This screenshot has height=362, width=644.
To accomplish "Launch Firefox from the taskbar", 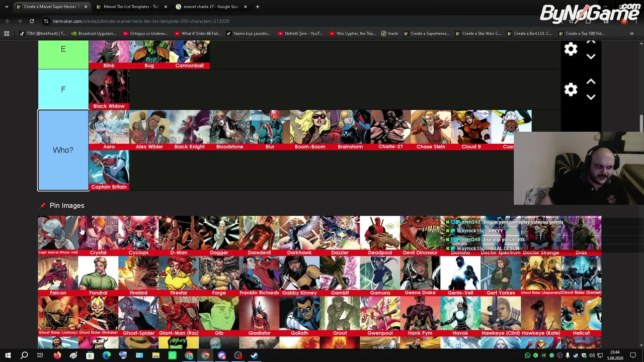I will pos(57,355).
